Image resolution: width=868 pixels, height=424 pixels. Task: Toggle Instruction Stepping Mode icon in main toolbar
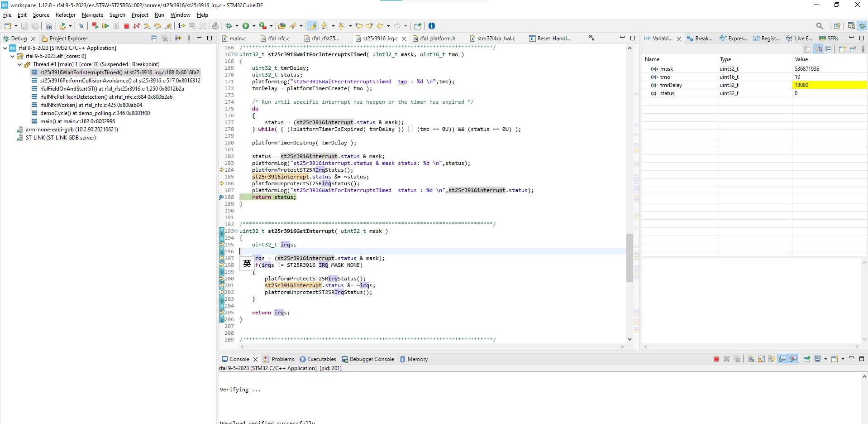point(181,26)
